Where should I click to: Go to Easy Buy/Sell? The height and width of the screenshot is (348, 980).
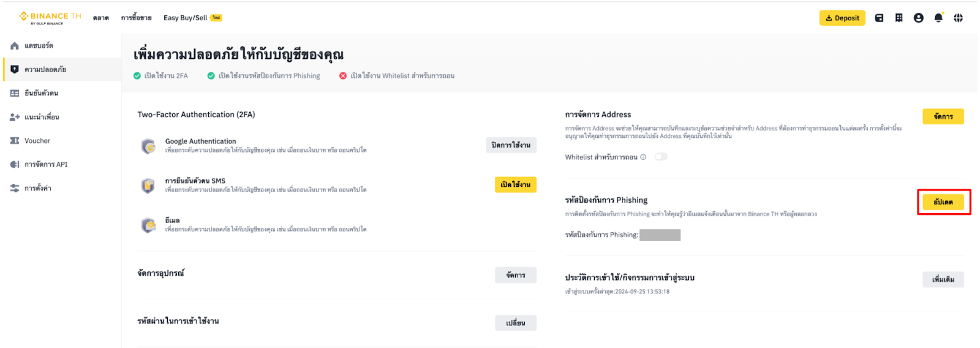tap(185, 18)
